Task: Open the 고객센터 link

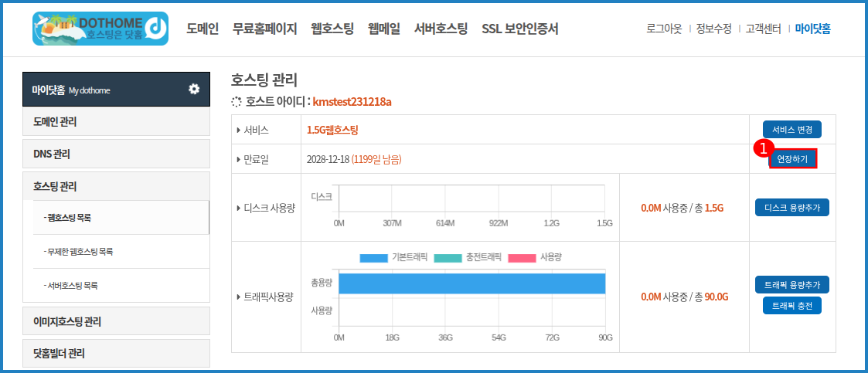Action: point(764,29)
